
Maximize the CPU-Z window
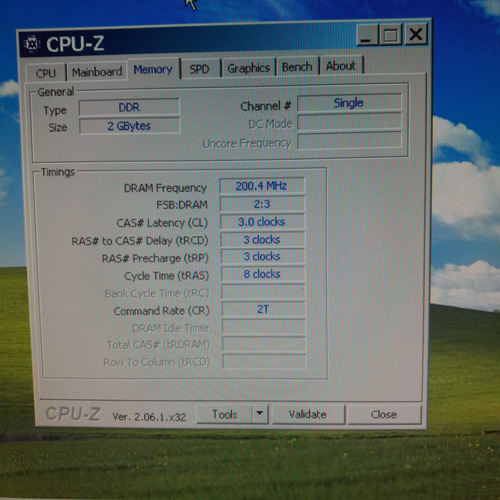pos(391,34)
